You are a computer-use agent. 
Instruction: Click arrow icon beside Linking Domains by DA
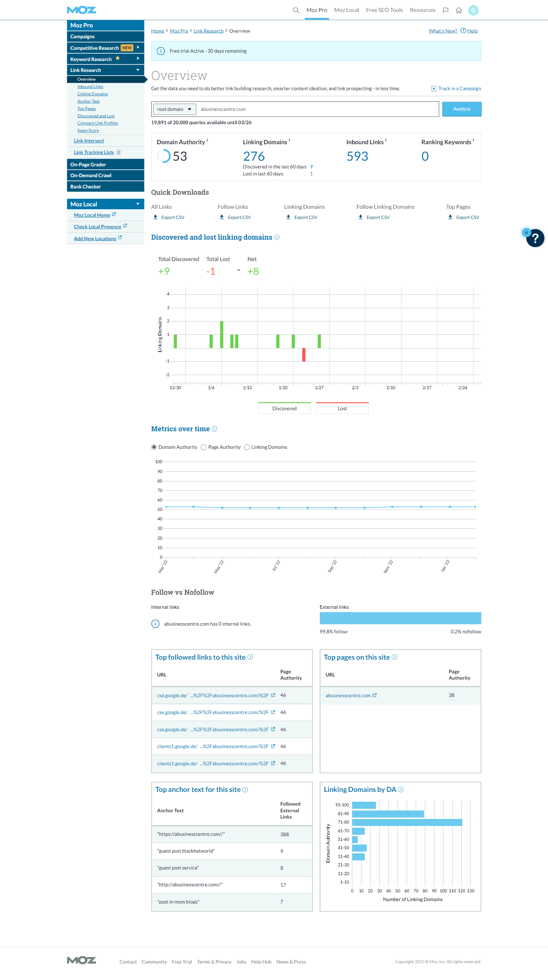coord(401,789)
